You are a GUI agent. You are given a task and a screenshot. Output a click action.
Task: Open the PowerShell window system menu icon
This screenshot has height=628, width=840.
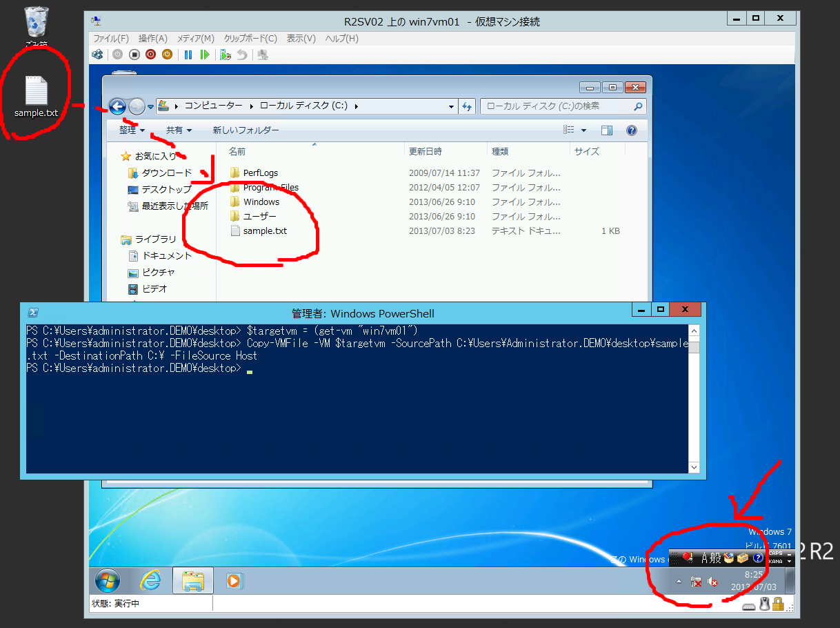point(32,313)
